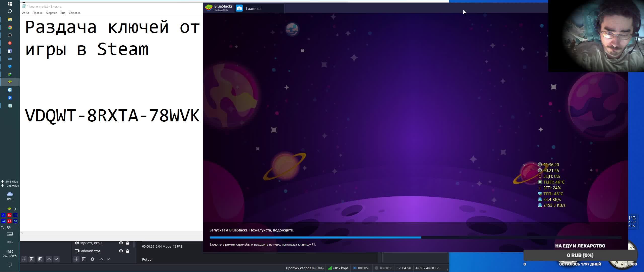
Task: Hide the Звук отд. игры source
Action: click(x=121, y=243)
